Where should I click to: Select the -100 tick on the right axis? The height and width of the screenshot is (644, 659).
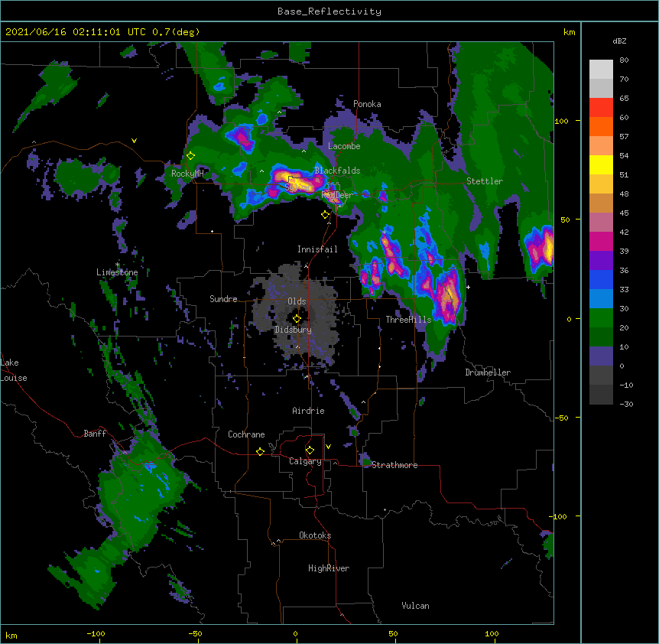559,516
